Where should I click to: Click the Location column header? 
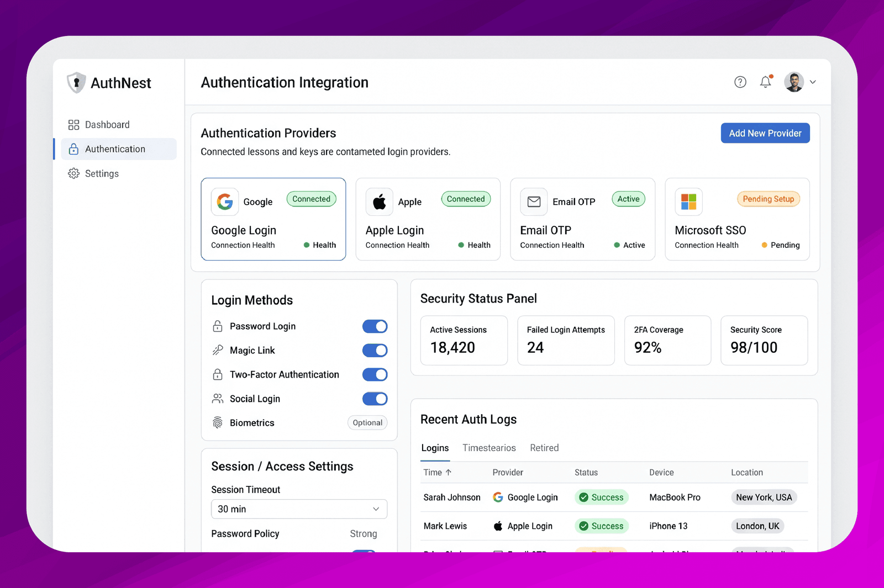coord(747,473)
